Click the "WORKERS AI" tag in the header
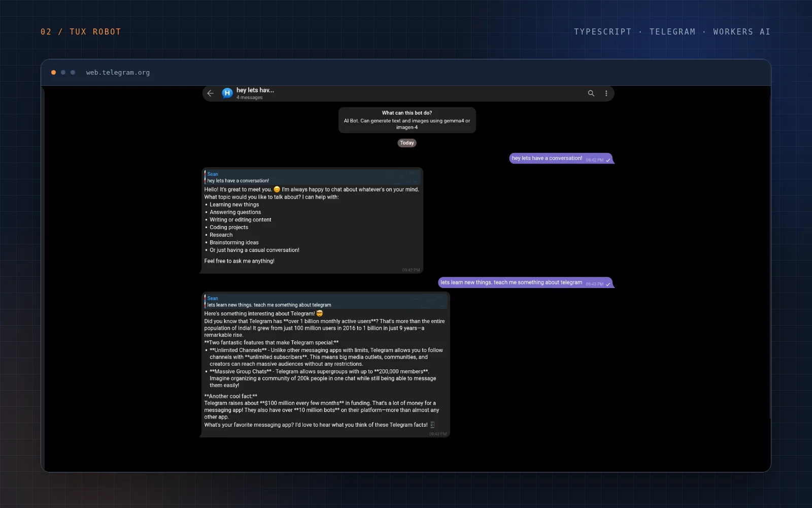812x508 pixels. coord(741,31)
